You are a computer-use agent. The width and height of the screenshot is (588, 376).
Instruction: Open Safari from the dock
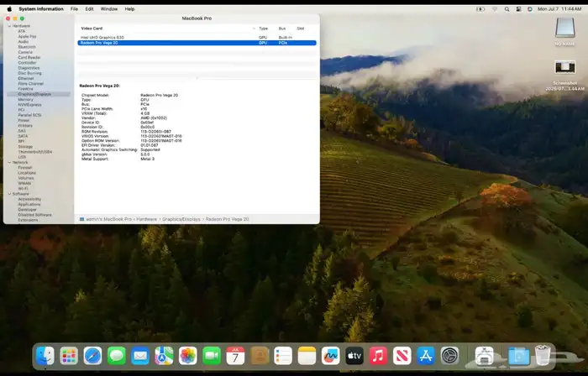pyautogui.click(x=92, y=356)
